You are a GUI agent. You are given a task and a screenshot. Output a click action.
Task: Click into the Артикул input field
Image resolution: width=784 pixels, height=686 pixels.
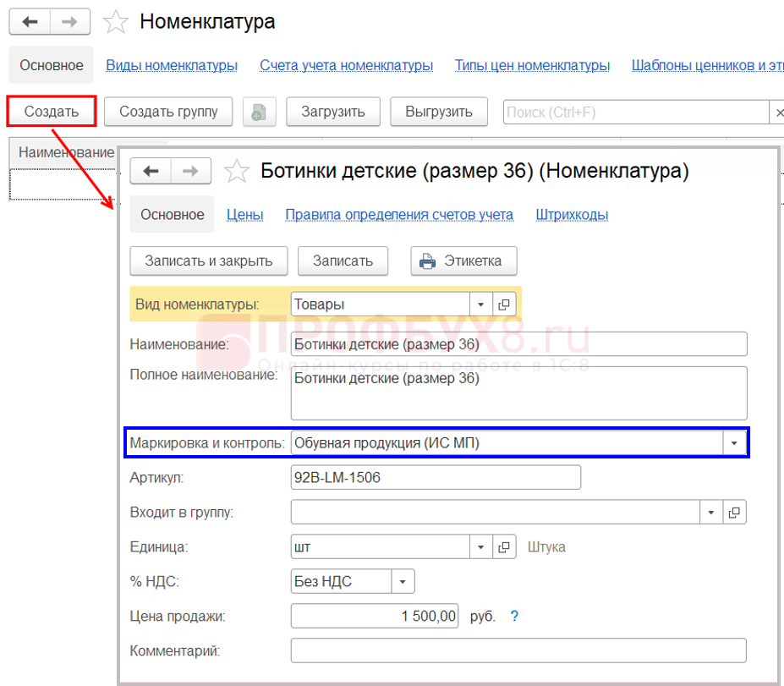[x=435, y=478]
